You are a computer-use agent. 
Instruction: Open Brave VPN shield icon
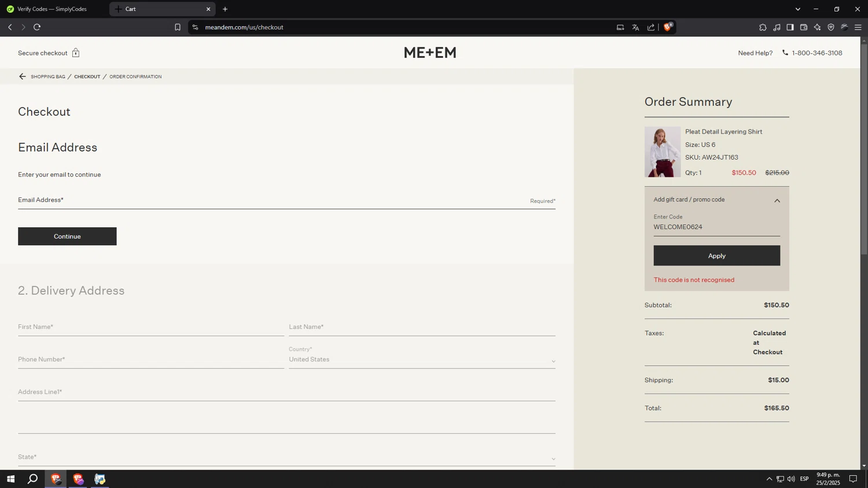[x=831, y=27]
